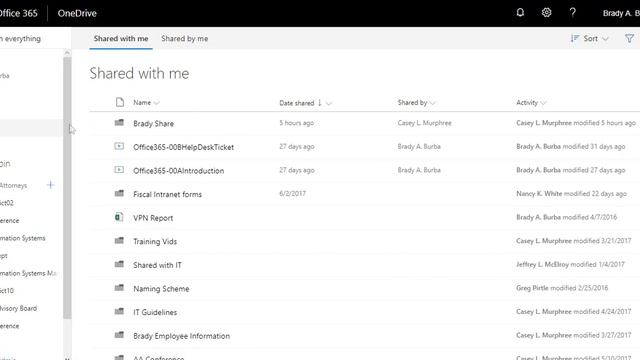Select Advisory Board in the sidebar
Image resolution: width=640 pixels, height=360 pixels.
pyautogui.click(x=18, y=308)
